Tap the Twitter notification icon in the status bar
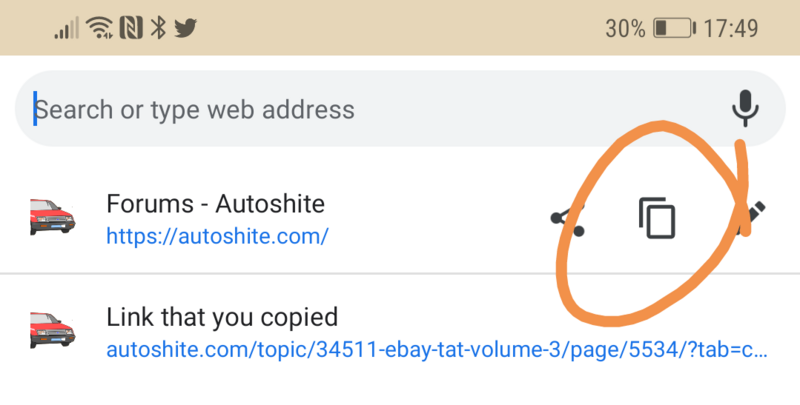This screenshot has width=800, height=405. coord(183,27)
